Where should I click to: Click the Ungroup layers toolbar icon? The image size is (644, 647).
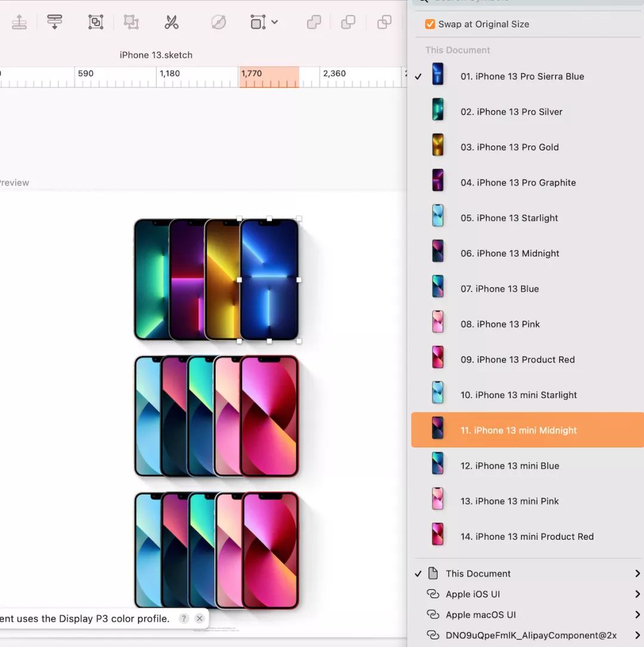point(131,23)
